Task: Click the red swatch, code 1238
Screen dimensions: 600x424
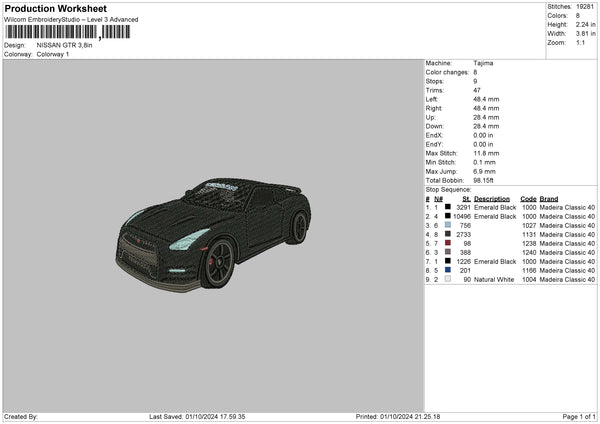Action: tap(447, 243)
